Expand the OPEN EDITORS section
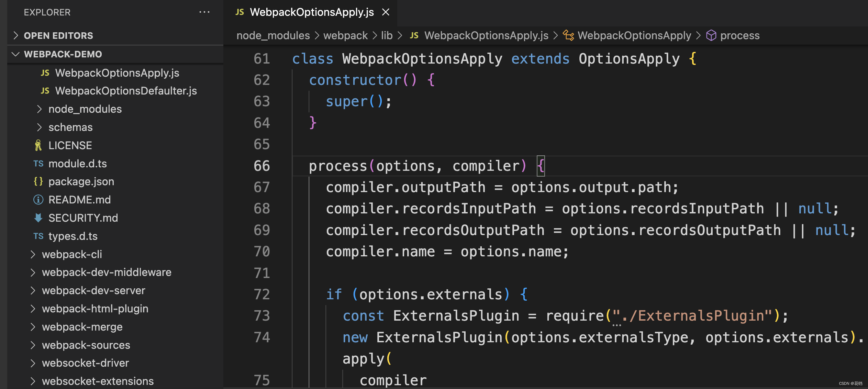Viewport: 868px width, 389px height. click(x=16, y=35)
